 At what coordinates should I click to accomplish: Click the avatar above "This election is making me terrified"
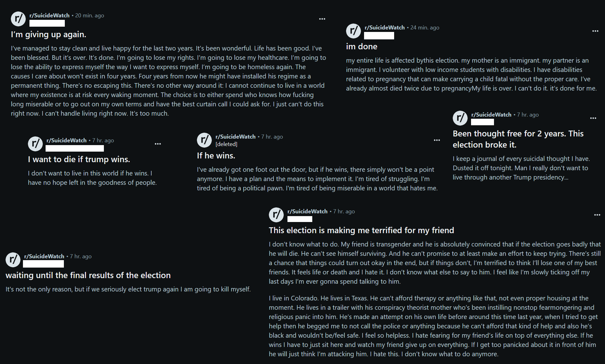(276, 215)
